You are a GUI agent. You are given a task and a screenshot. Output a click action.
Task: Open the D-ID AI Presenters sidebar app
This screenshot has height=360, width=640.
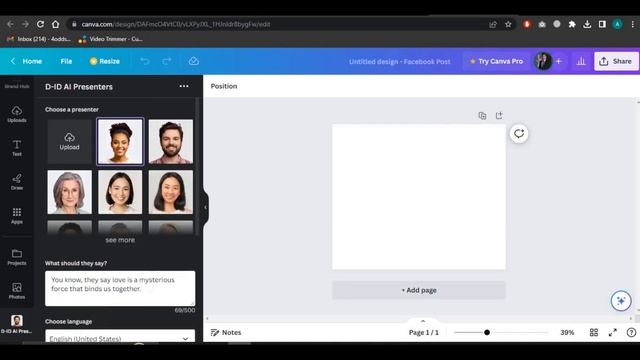click(17, 324)
